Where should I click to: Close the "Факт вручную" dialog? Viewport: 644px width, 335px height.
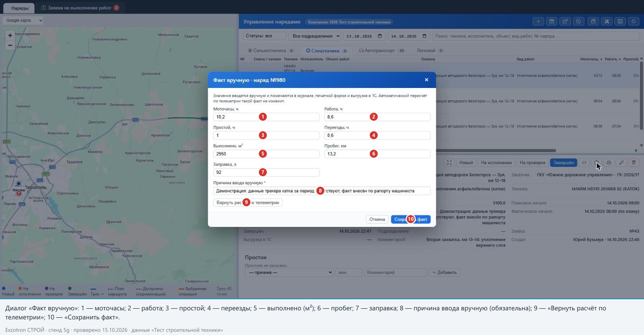(x=426, y=80)
